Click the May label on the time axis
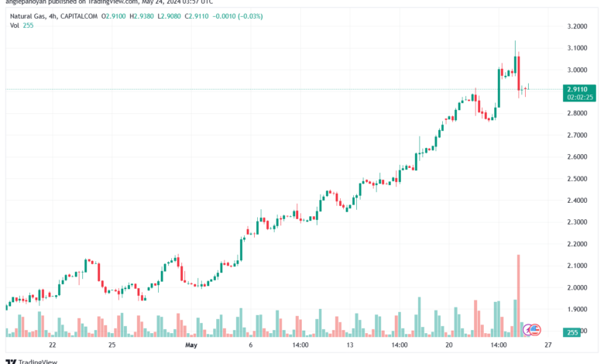The image size is (604, 364). 191,345
